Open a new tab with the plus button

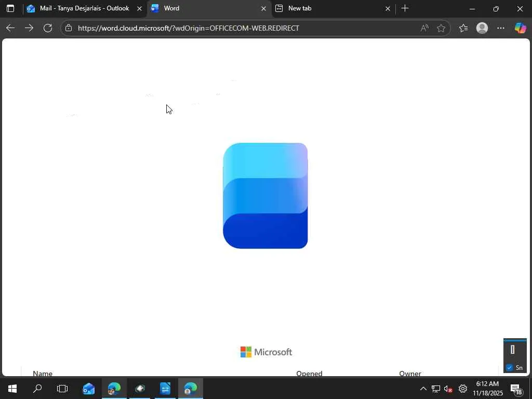click(x=405, y=8)
